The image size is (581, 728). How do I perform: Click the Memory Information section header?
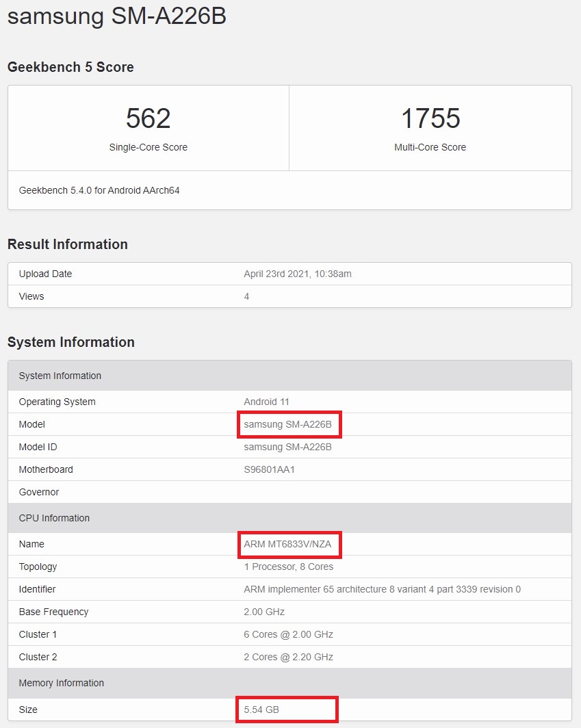coord(62,683)
